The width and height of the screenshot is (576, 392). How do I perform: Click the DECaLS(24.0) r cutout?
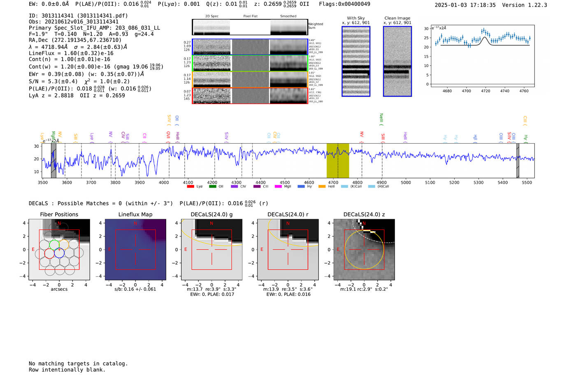pos(288,250)
